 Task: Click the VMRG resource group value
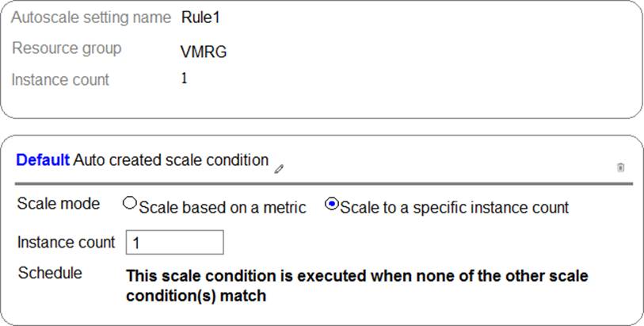coord(204,52)
